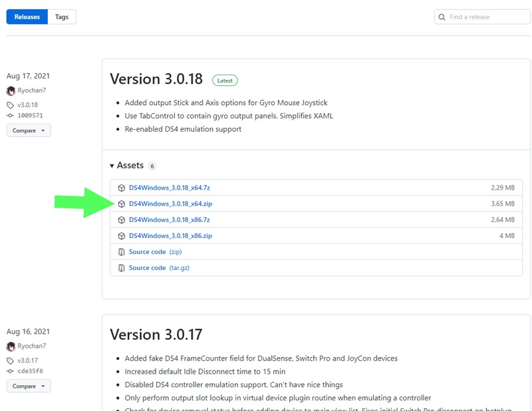The image size is (532, 411).
Task: Click the Find a release search field
Action: (487, 17)
